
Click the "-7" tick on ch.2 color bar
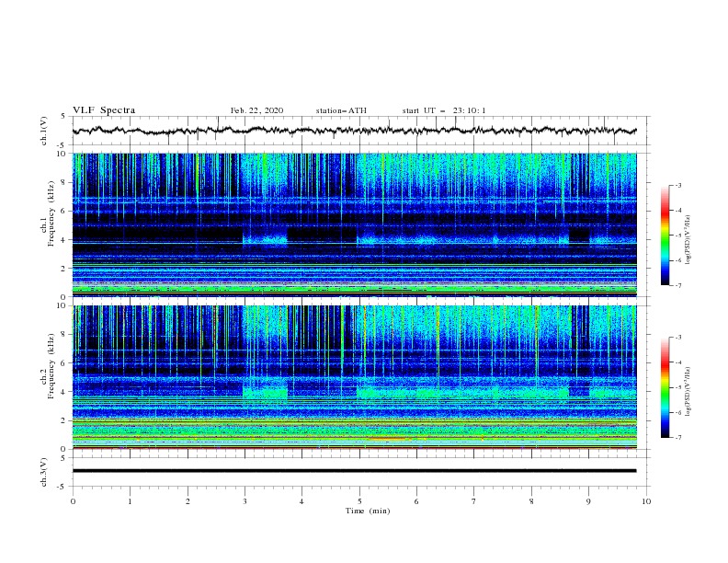pos(678,438)
